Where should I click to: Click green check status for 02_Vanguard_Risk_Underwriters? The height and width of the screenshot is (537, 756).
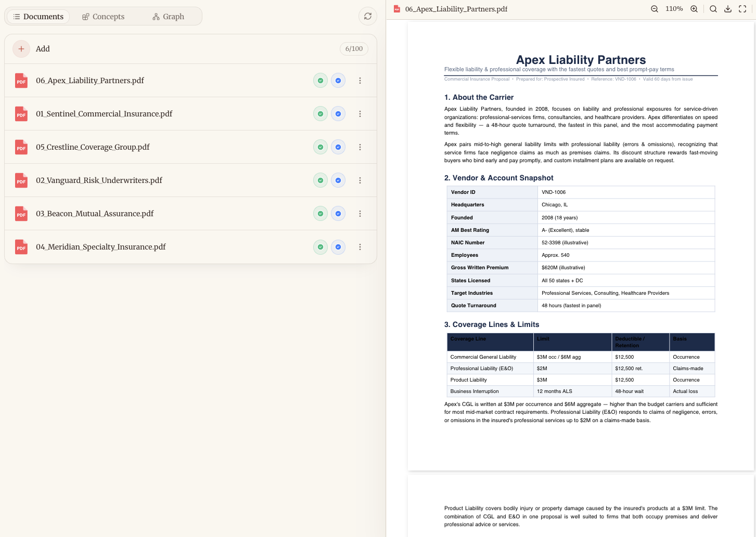(321, 180)
